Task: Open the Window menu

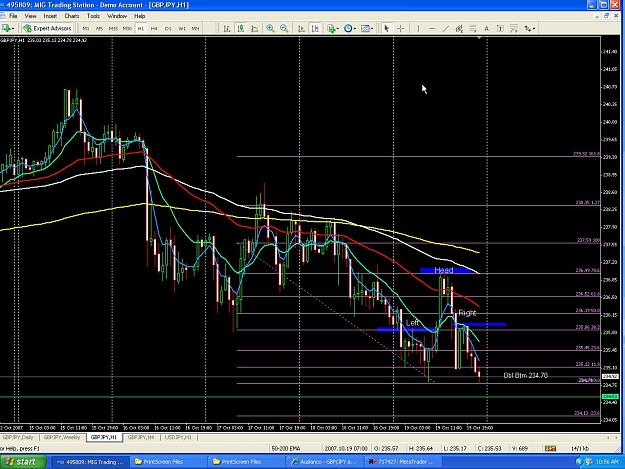Action: 117,16
